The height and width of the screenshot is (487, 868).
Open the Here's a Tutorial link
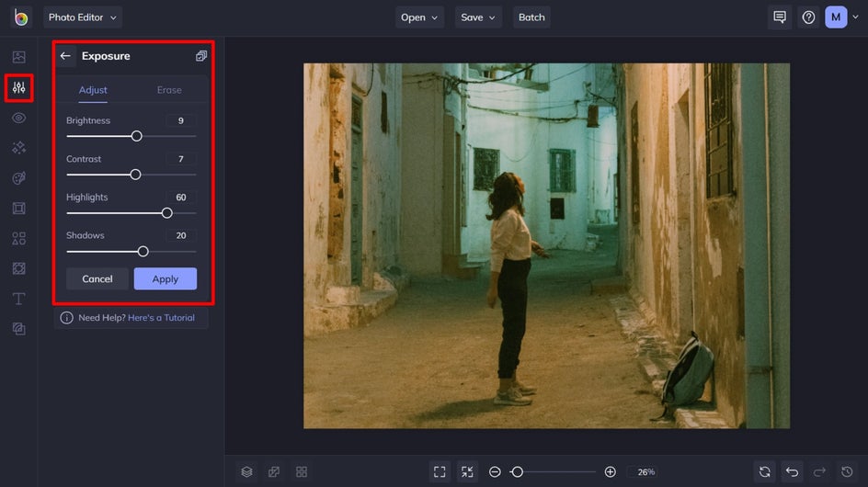coord(161,318)
